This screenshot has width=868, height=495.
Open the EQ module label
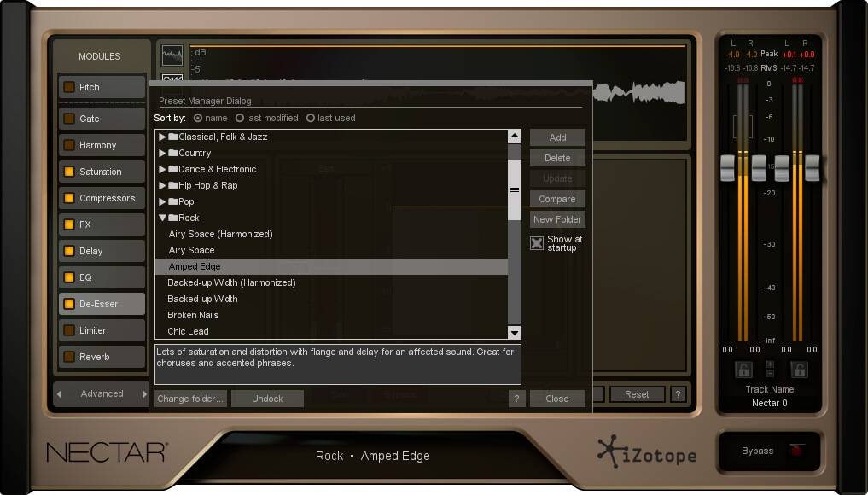85,277
